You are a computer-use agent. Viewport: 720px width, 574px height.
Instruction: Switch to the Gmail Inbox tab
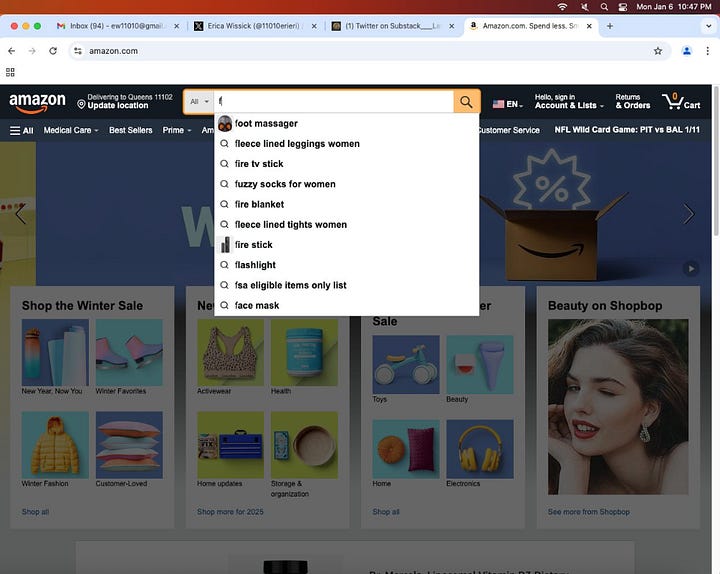118,26
